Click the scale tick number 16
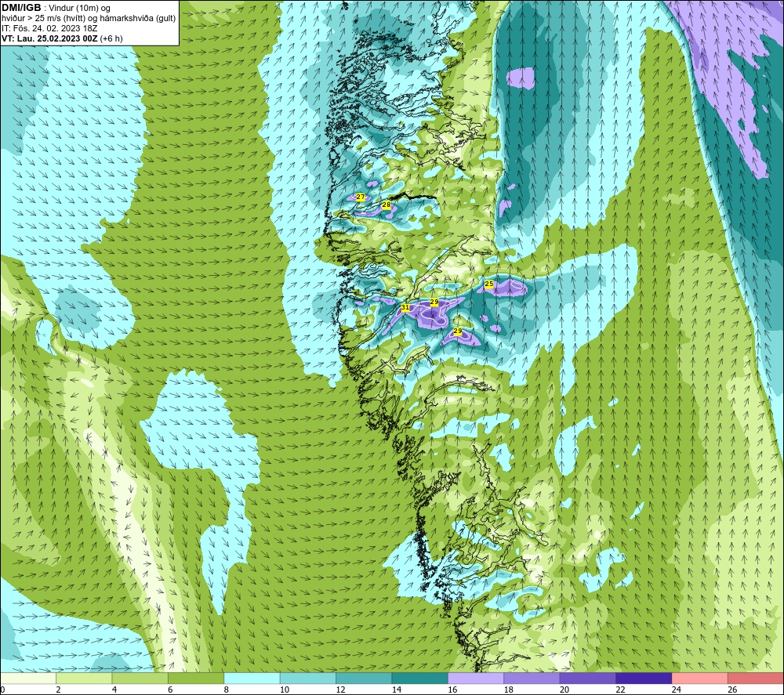784x695 pixels. 452,690
